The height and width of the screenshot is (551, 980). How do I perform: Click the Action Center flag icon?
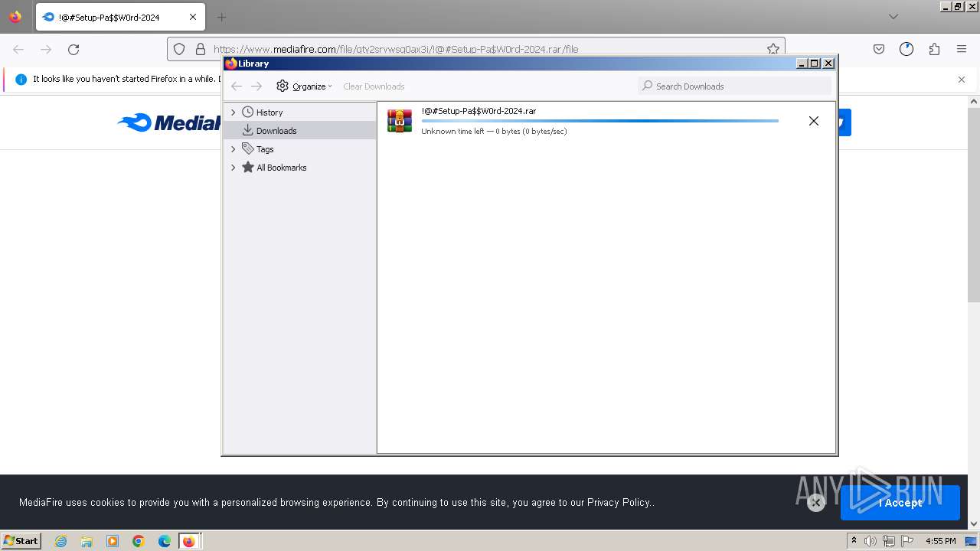(x=907, y=541)
